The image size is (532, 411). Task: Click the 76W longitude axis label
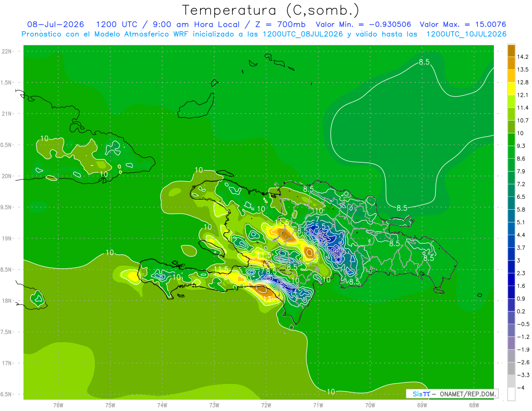[58, 405]
